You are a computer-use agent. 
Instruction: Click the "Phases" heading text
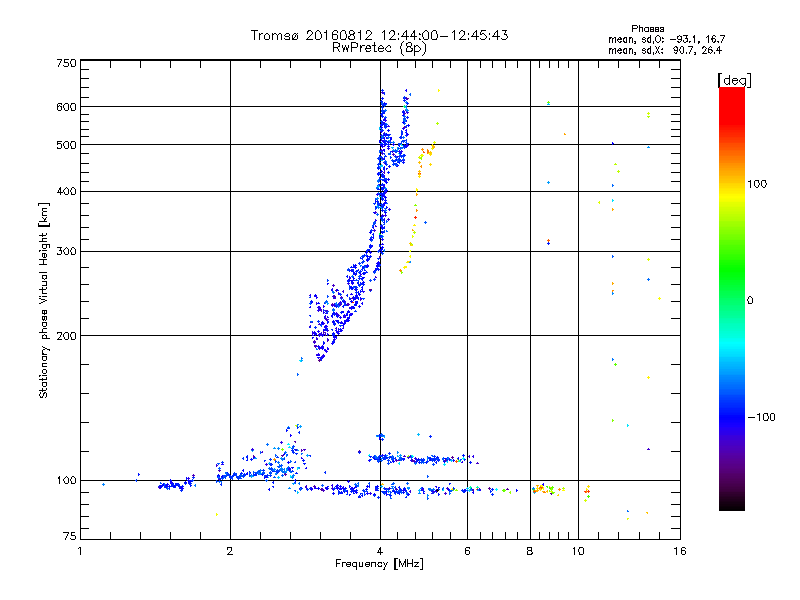(x=647, y=29)
